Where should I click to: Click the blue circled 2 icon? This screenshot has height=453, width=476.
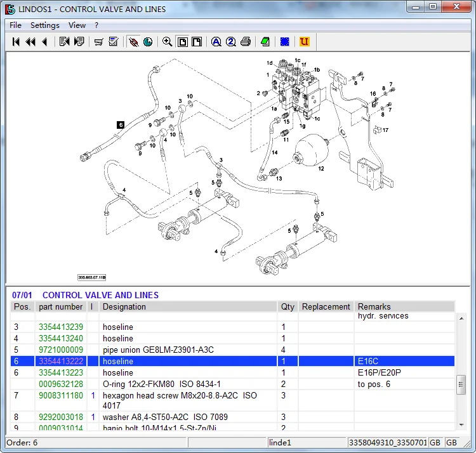[x=231, y=42]
